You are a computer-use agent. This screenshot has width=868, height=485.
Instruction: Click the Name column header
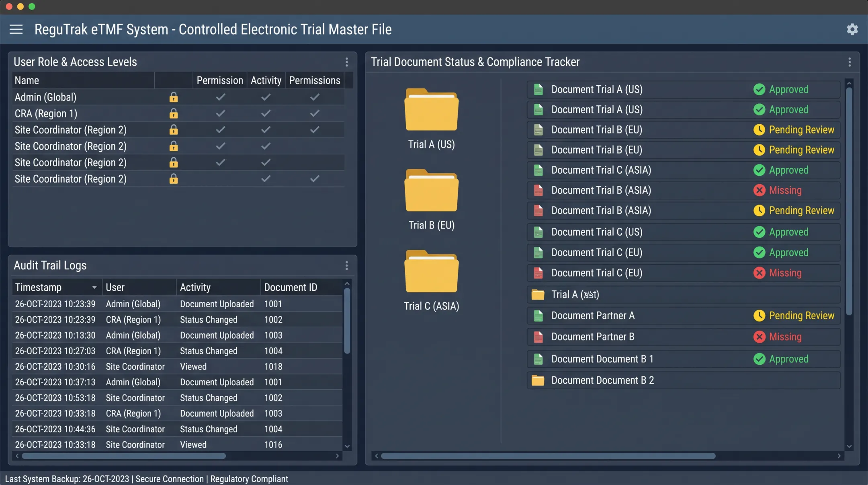(x=83, y=80)
